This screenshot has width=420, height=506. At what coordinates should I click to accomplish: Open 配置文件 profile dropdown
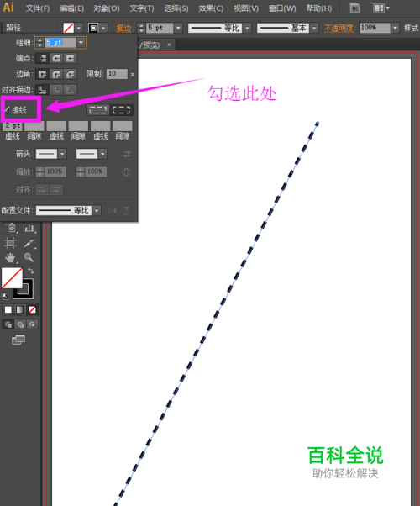97,211
